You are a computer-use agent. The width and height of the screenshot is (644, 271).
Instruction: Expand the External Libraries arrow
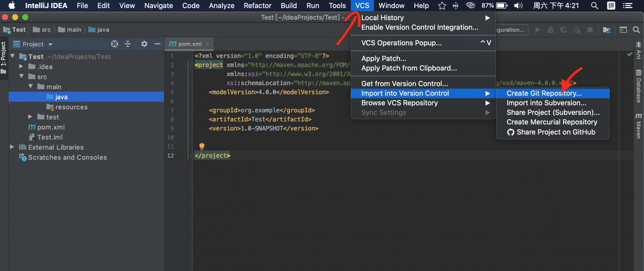click(12, 147)
